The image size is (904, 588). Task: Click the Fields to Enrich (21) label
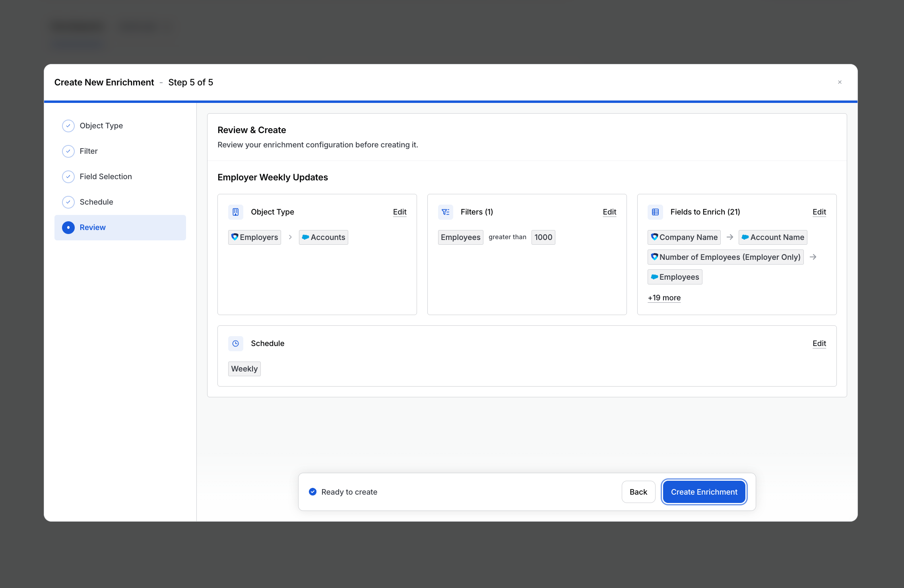point(705,212)
